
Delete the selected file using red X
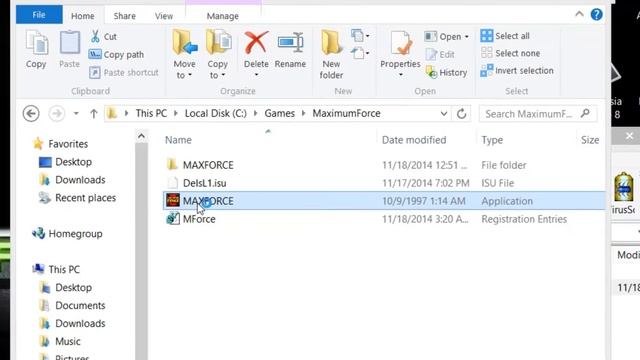(256, 43)
